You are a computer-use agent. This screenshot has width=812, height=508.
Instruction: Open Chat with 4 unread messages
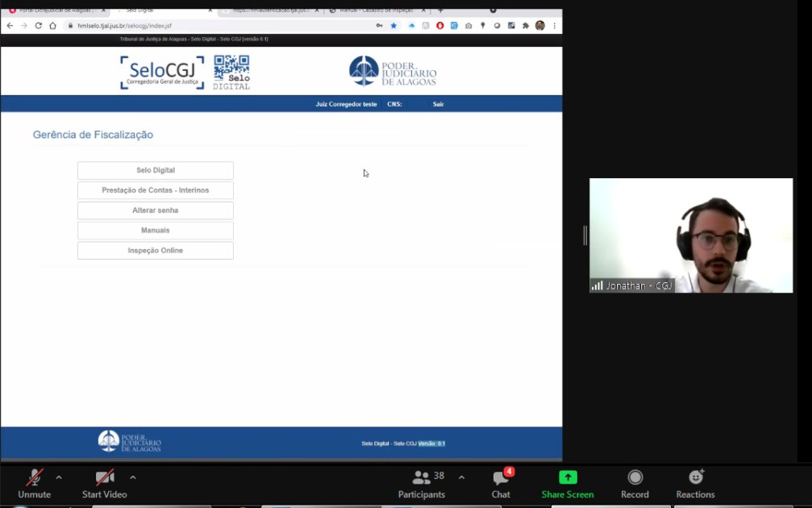501,484
